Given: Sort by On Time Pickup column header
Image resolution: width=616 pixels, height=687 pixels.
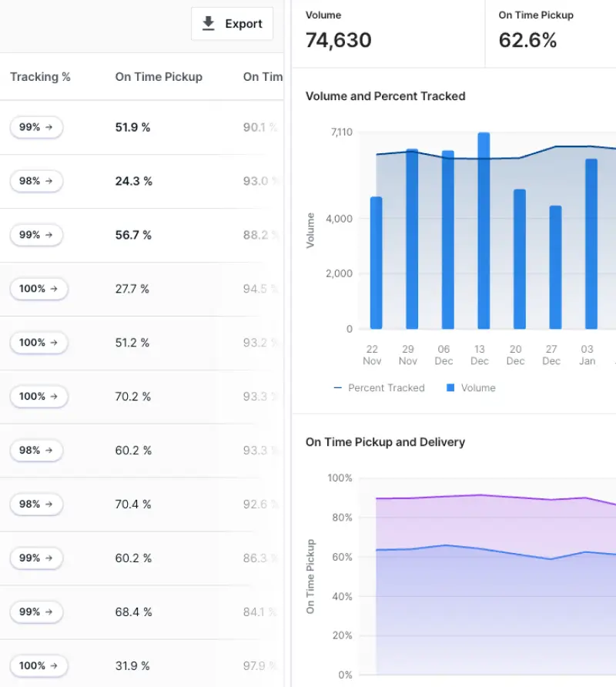Looking at the screenshot, I should pos(159,77).
